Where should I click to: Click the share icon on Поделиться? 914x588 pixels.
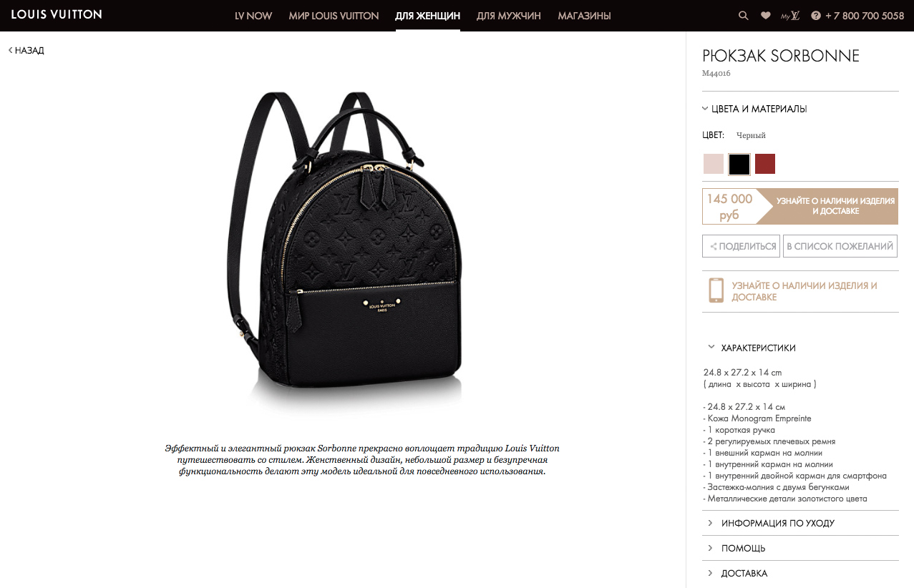pyautogui.click(x=713, y=247)
